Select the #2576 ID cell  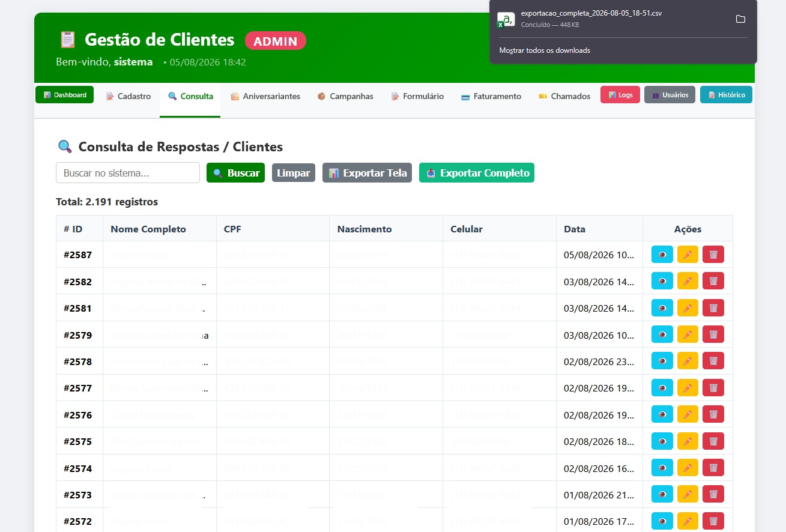[80, 415]
